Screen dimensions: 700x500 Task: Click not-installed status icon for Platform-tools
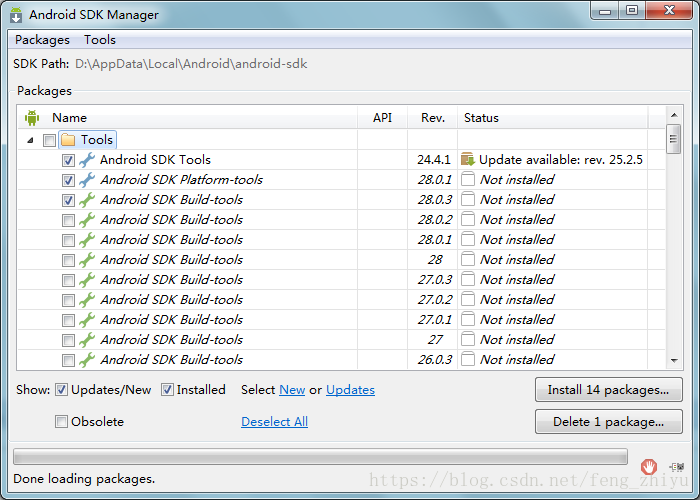point(467,179)
